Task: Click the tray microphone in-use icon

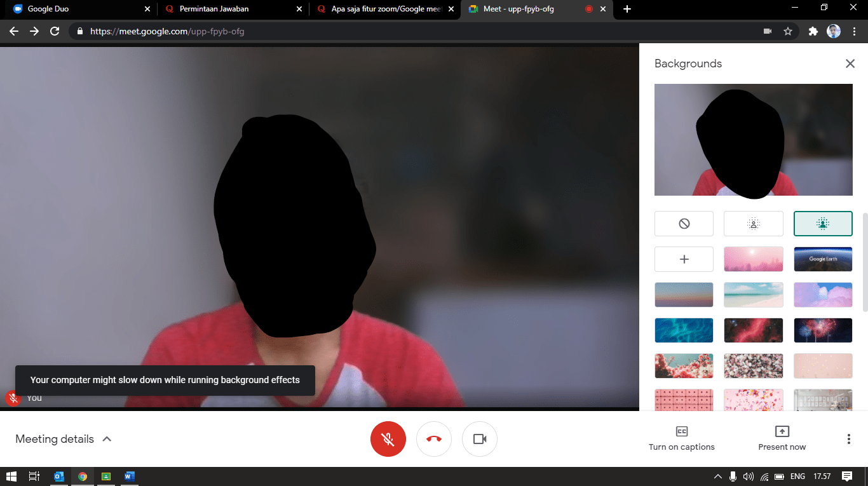Action: coord(733,476)
